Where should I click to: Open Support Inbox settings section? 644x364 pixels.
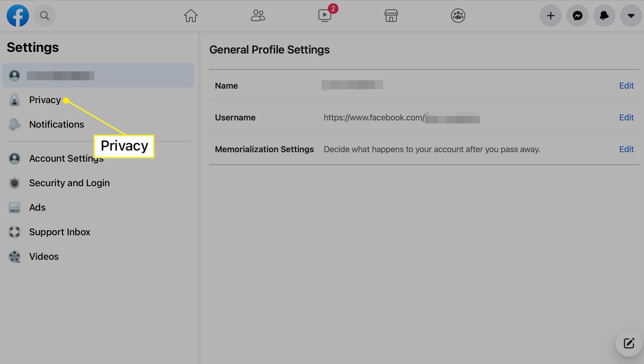click(60, 232)
